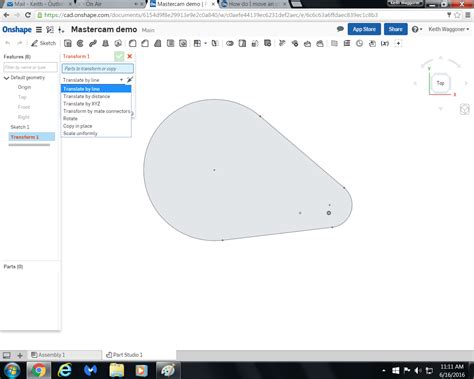The image size is (474, 379).
Task: Open the pattern tool dropdown arrow
Action: coord(205,43)
